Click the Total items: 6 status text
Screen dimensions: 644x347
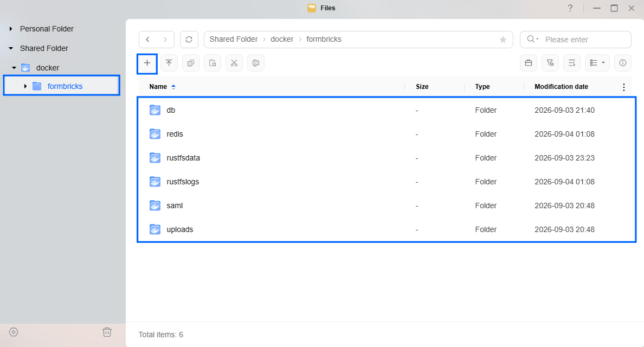(160, 335)
